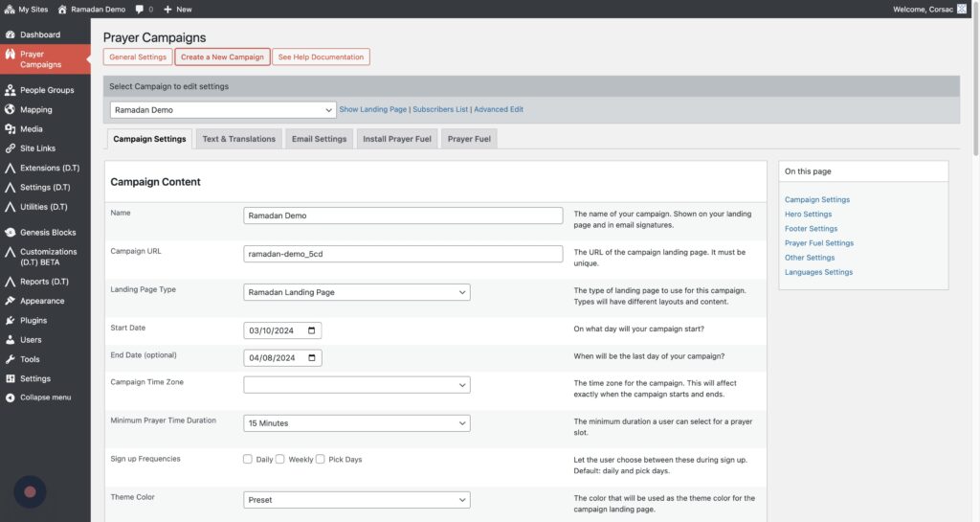
Task: Follow the Subscribers List link
Action: (x=441, y=109)
